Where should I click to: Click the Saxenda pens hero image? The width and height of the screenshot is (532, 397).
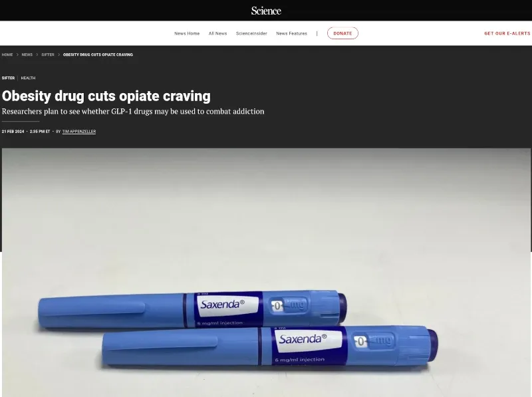tap(267, 273)
